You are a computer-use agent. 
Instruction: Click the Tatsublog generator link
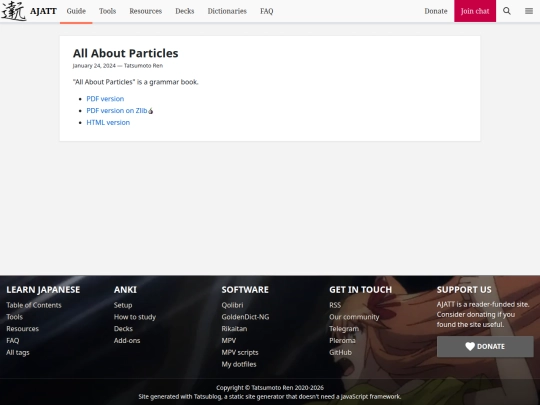coord(207,396)
